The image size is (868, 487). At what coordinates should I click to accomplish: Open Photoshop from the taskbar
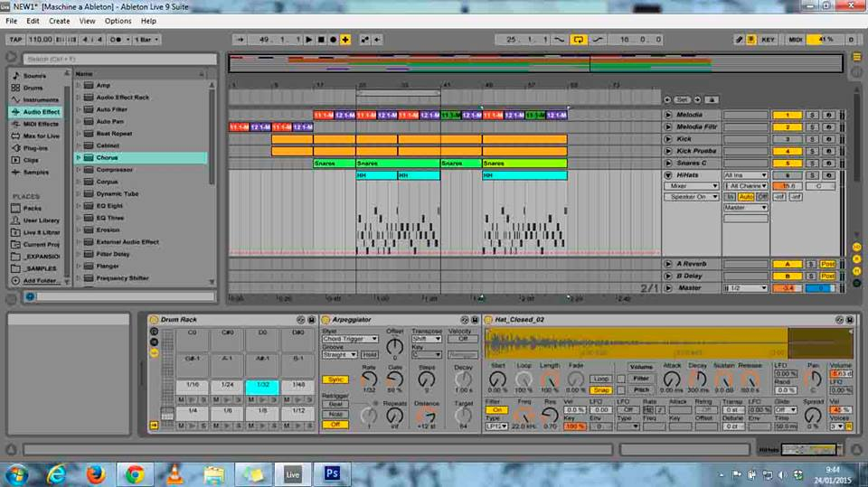pos(332,473)
